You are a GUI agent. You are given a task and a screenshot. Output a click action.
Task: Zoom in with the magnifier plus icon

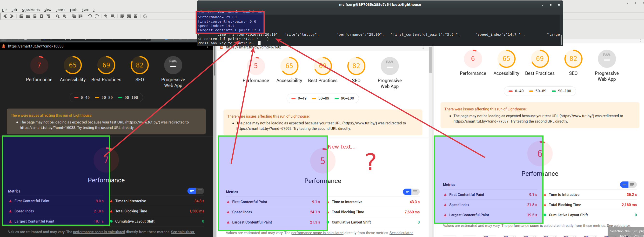(x=58, y=16)
